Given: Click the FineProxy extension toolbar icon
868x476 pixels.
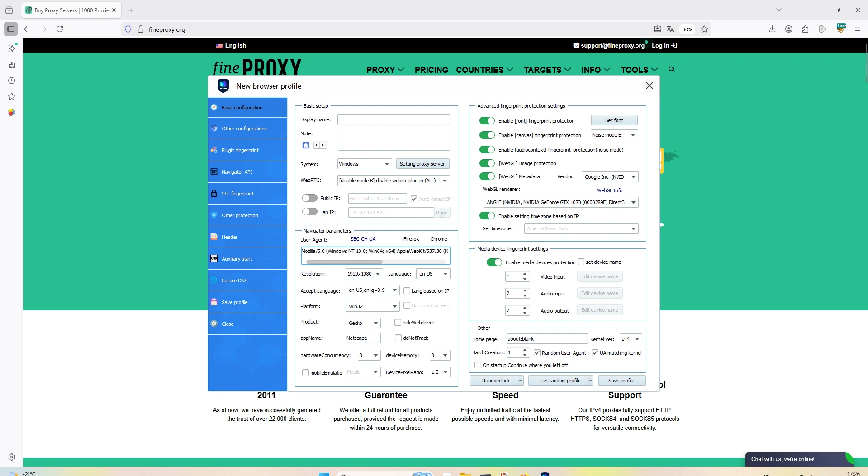Looking at the screenshot, I should [841, 28].
